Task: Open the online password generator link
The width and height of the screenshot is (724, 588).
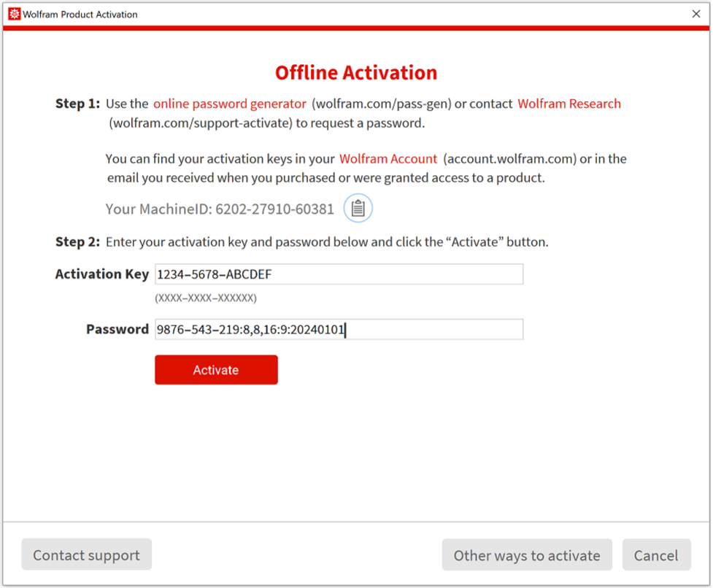Action: tap(229, 104)
